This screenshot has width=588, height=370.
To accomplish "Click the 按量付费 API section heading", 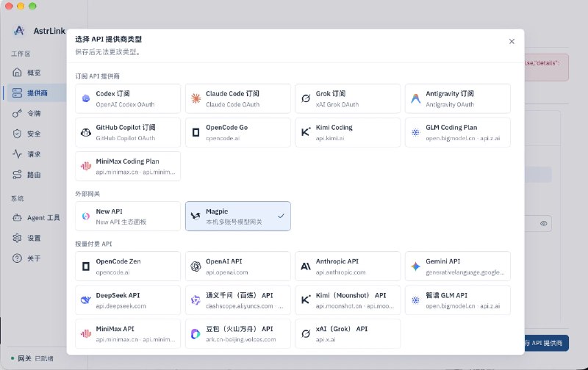I will click(93, 244).
